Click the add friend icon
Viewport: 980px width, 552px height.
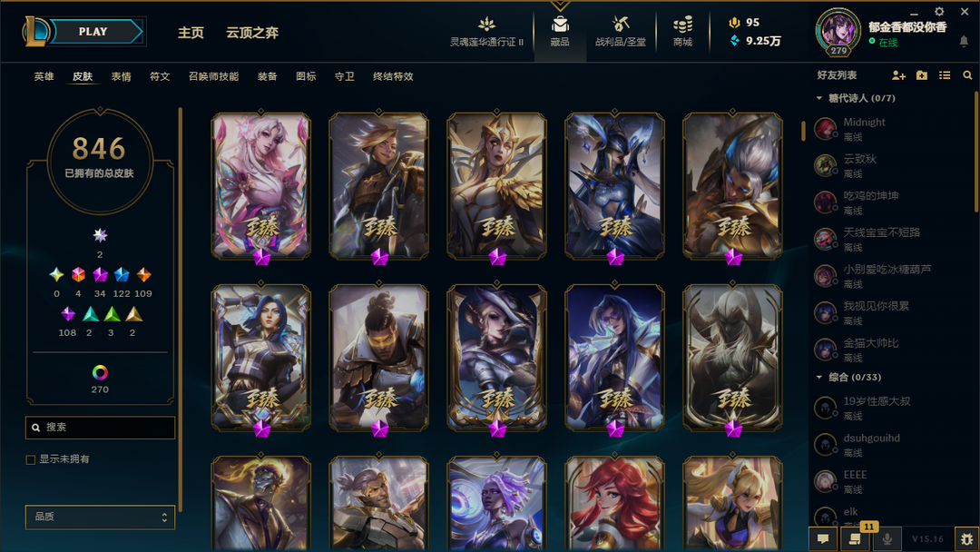898,75
